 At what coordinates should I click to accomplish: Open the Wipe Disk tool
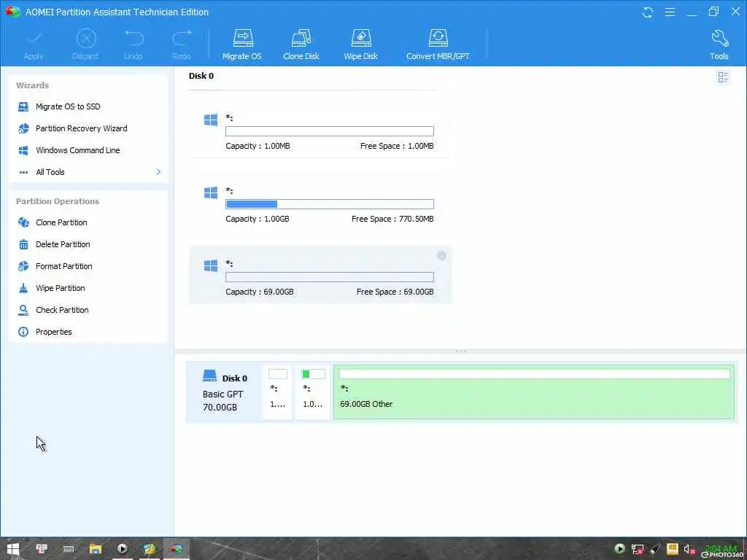pos(360,45)
